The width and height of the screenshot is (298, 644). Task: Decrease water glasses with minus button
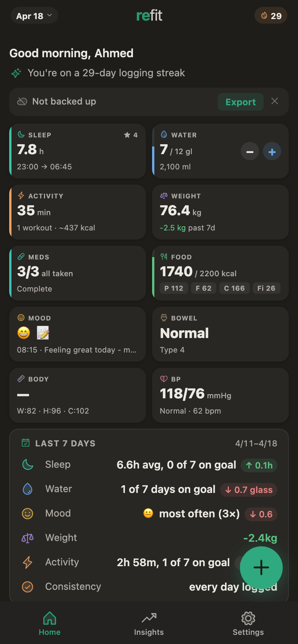click(x=250, y=151)
